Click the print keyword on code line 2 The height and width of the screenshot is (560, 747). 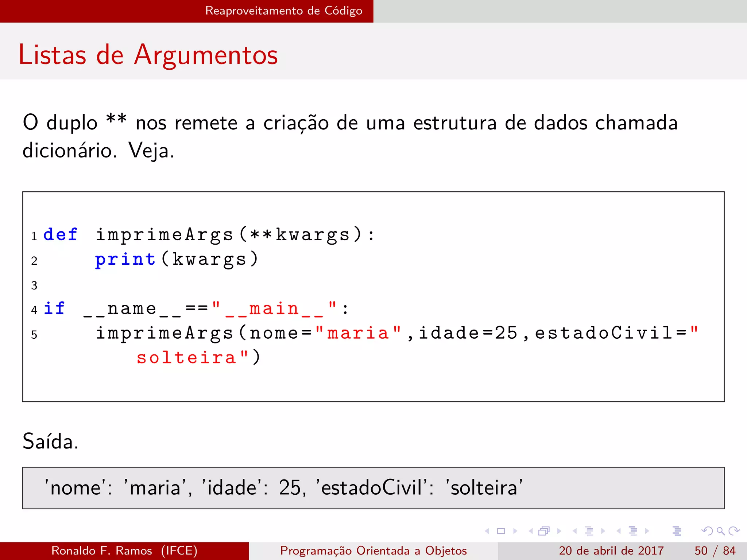(125, 260)
